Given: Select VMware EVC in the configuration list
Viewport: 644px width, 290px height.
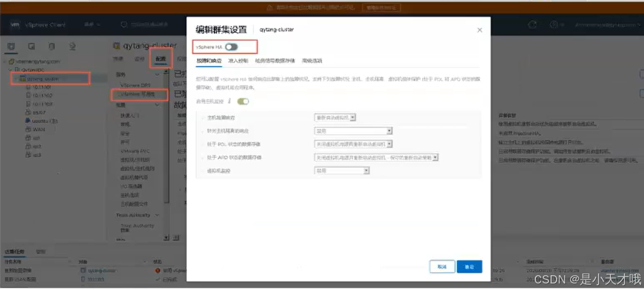Looking at the screenshot, I should 135,151.
